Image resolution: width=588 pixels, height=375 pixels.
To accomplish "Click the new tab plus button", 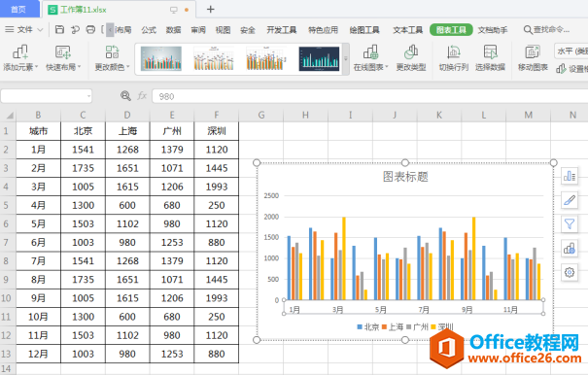I will [x=210, y=9].
